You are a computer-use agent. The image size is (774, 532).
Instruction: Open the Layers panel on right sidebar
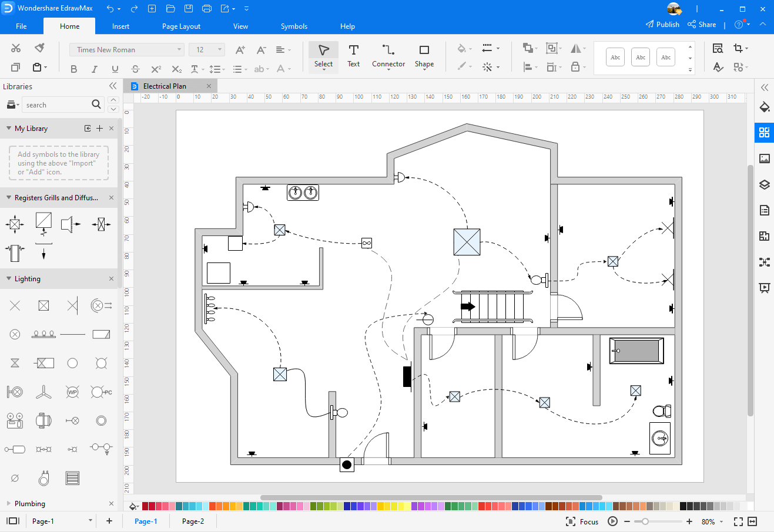(x=764, y=184)
